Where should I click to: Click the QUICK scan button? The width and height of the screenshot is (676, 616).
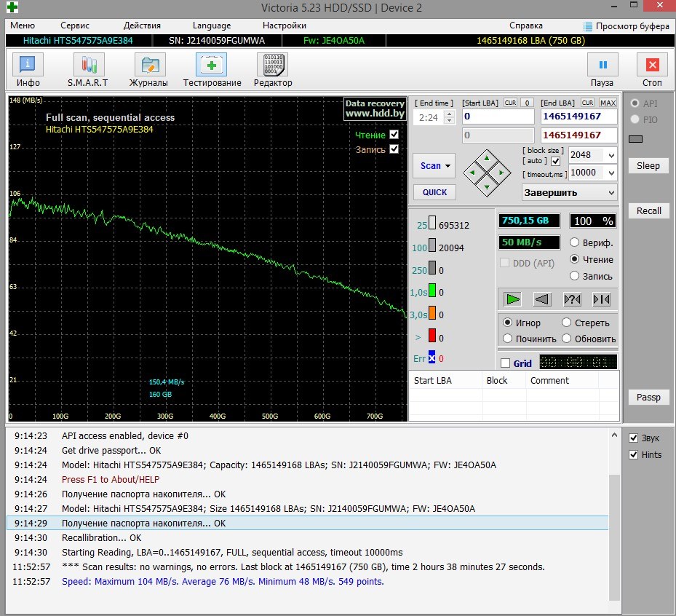[x=434, y=192]
